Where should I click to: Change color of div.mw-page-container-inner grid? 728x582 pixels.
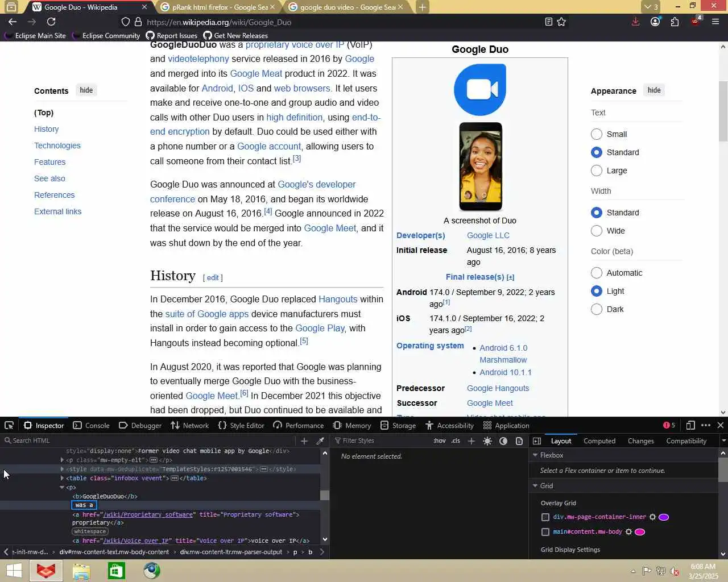(664, 517)
